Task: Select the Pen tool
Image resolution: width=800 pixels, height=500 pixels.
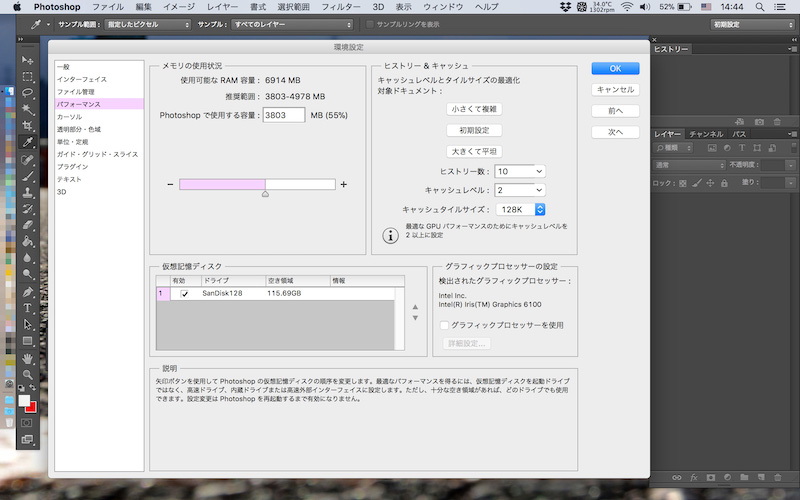Action: coord(28,292)
